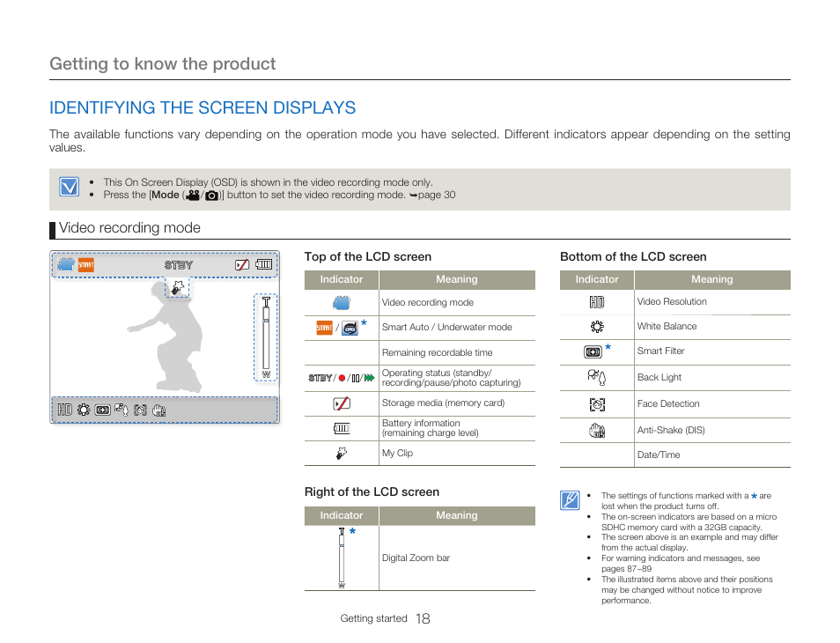Click the zoom bar in the LCD preview
Viewport: 840px width, 643px height.
click(x=266, y=337)
